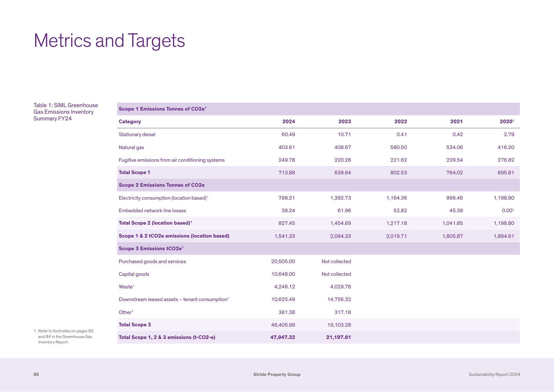The width and height of the screenshot is (554, 392).
Task: Select "Downstream leased assets – tenant consumption" label
Action: (x=174, y=299)
